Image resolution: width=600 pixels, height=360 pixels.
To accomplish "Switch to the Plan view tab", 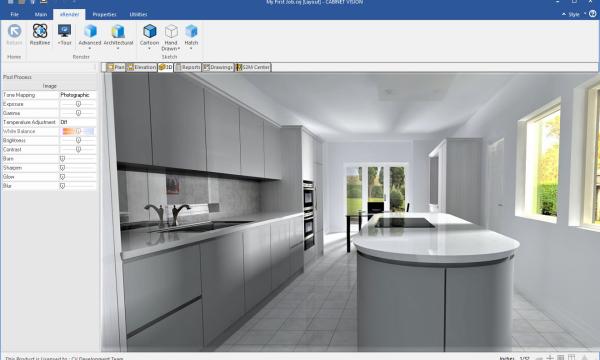I will tap(116, 67).
